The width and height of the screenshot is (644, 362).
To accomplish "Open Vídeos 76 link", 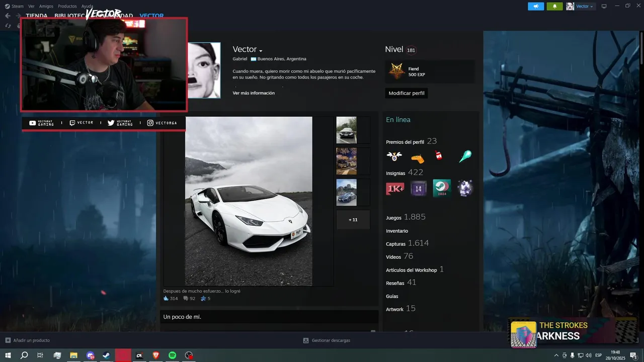I will point(399,256).
